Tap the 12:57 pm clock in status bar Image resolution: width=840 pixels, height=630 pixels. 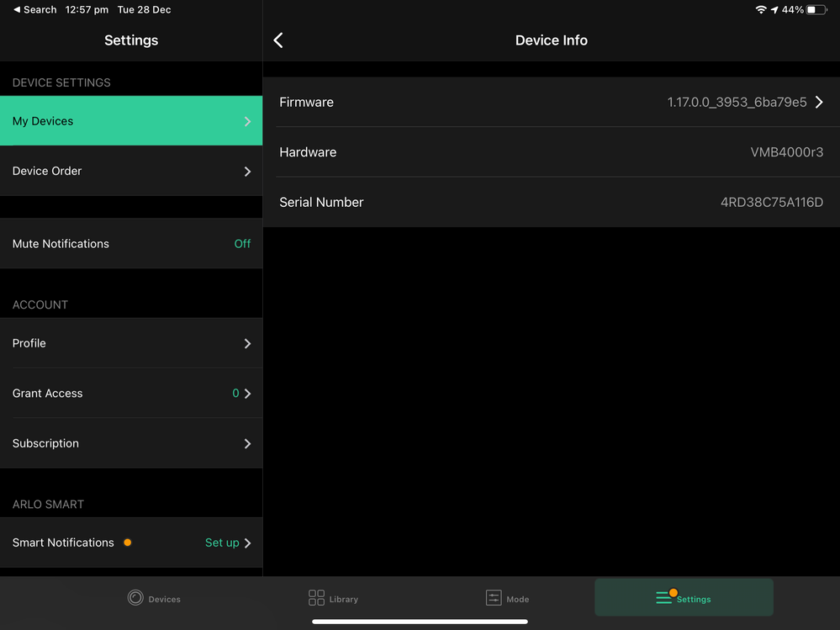[87, 9]
